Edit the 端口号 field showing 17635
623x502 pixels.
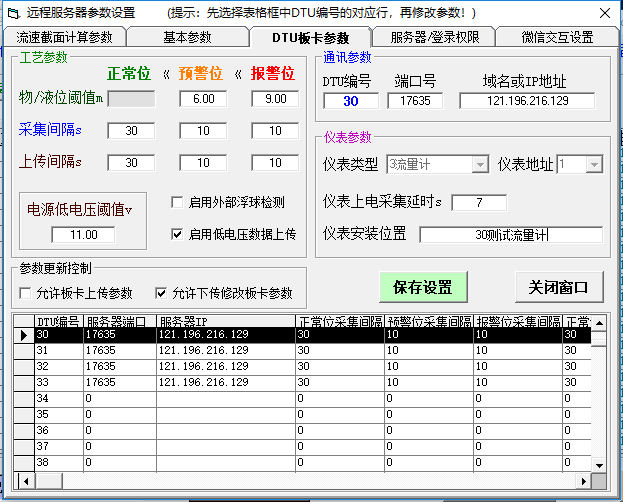click(x=415, y=101)
